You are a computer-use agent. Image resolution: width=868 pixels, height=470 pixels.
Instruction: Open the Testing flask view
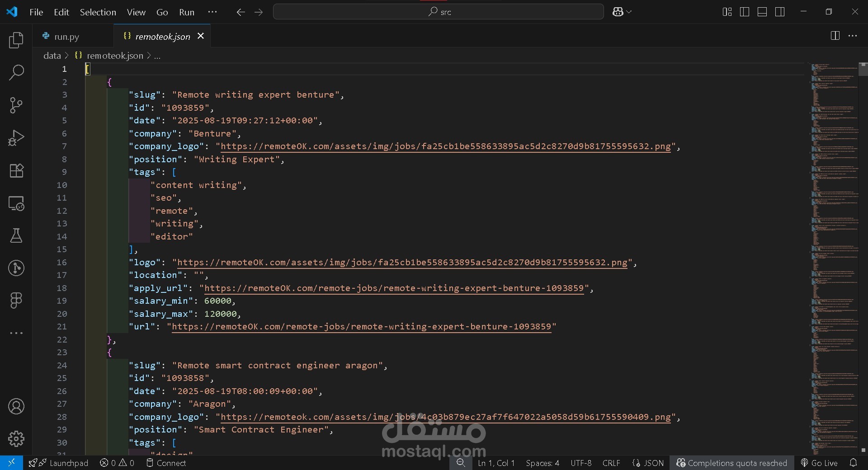click(16, 235)
